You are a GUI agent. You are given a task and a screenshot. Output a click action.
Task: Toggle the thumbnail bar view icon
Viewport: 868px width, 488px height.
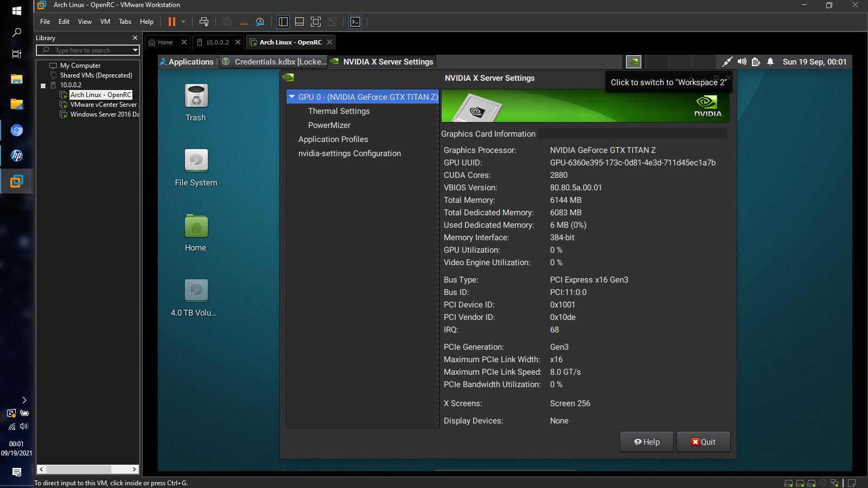click(299, 22)
